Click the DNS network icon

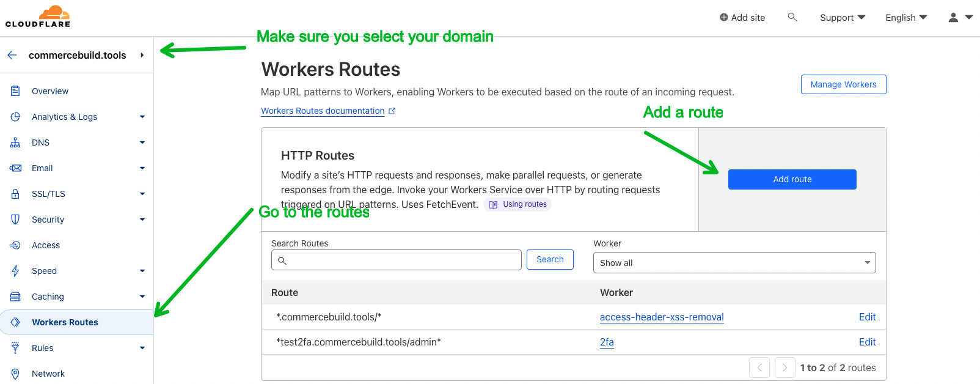click(x=15, y=142)
